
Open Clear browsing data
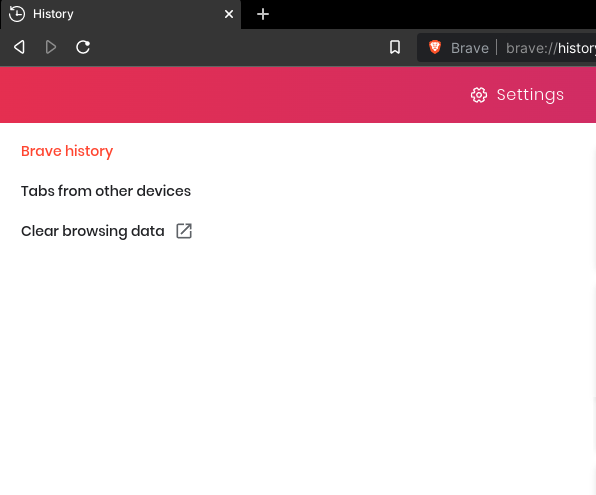[93, 231]
